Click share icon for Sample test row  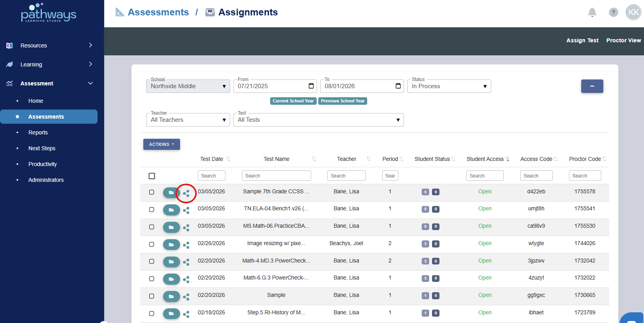click(186, 297)
